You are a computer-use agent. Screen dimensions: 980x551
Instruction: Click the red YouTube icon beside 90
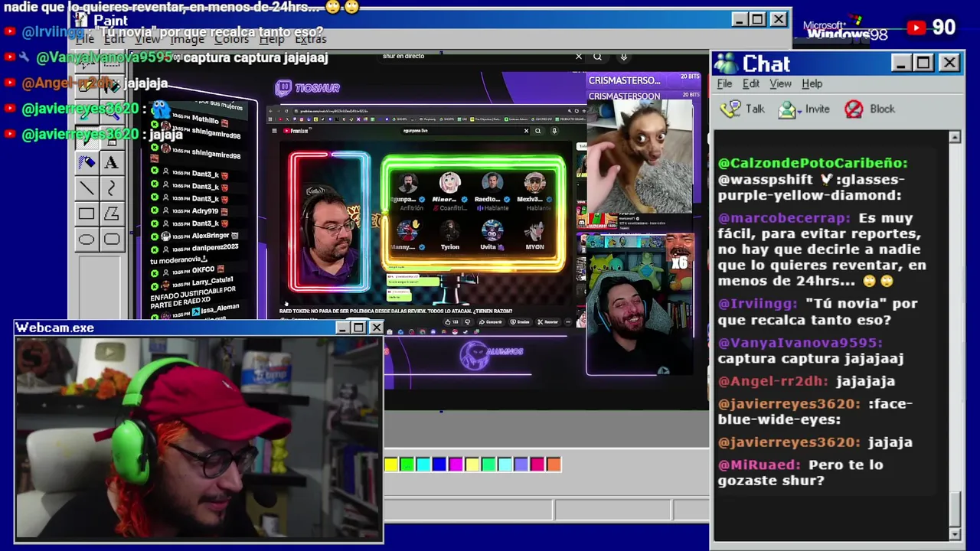(916, 28)
